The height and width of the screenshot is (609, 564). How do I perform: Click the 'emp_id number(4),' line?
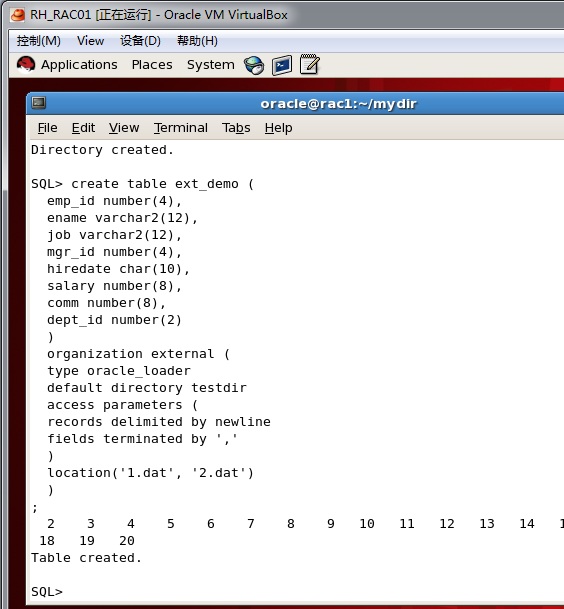point(114,201)
